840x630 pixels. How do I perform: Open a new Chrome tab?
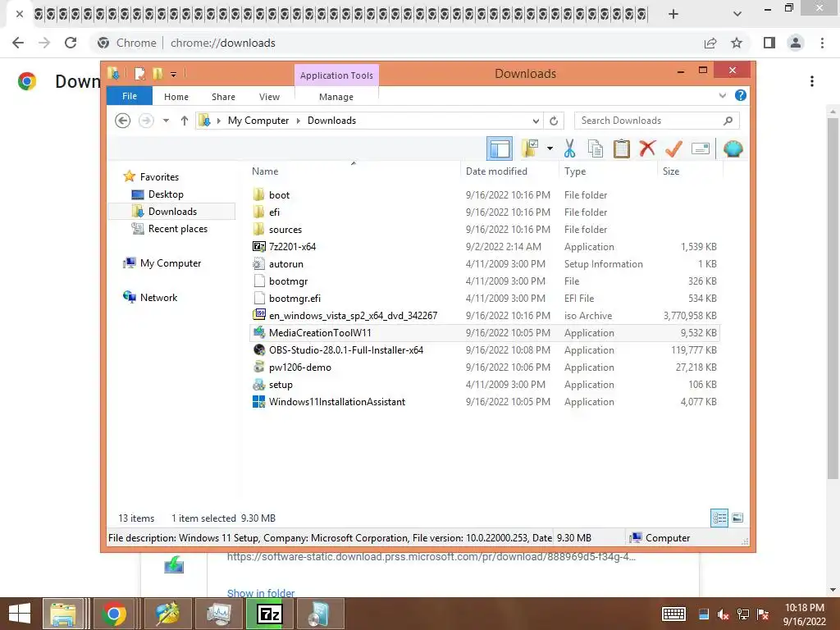click(673, 15)
